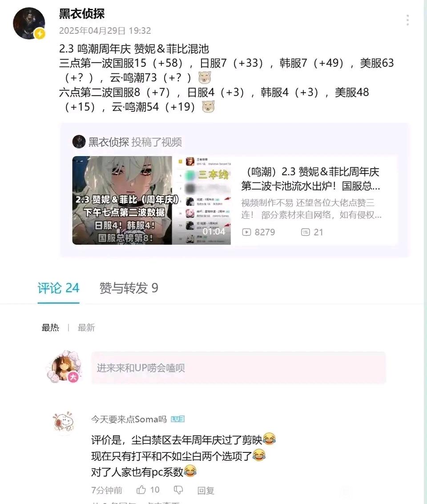Open the 黑衣侦探 username link
This screenshot has height=504, width=427.
pyautogui.click(x=82, y=13)
